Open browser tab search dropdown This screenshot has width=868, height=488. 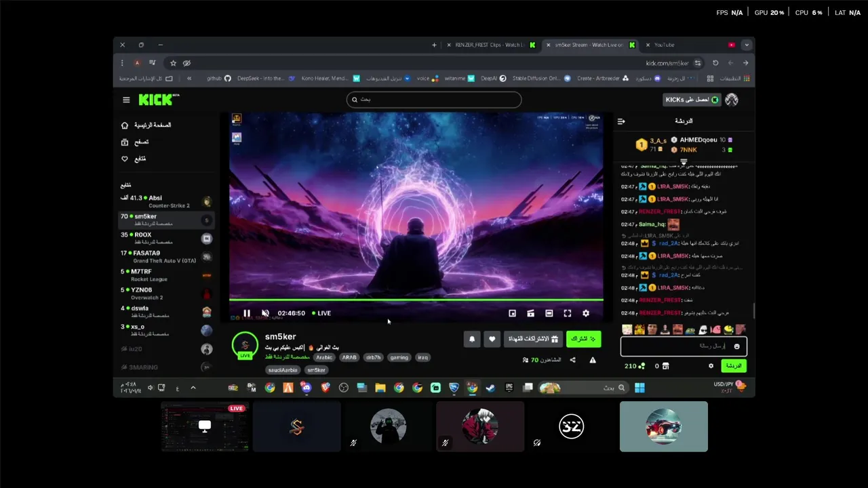pos(747,45)
